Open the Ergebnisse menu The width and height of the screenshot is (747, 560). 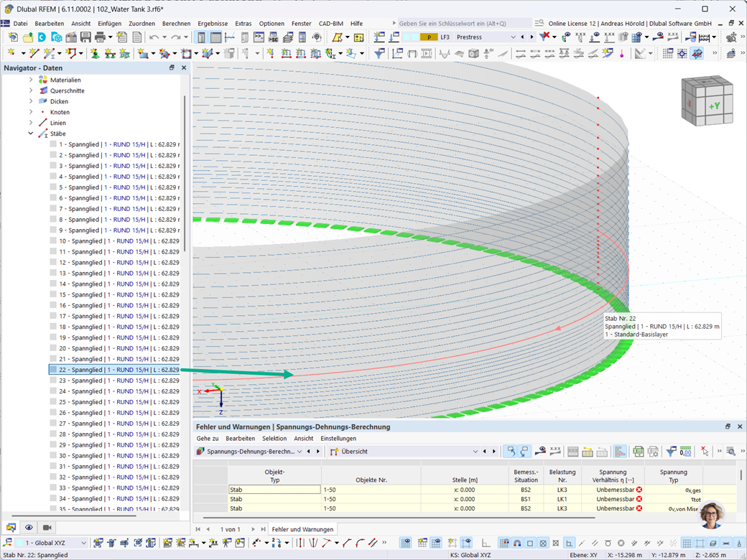pyautogui.click(x=213, y=23)
